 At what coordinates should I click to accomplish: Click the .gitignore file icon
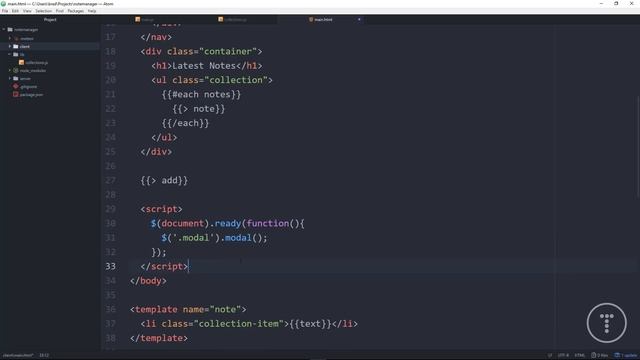pyautogui.click(x=16, y=87)
